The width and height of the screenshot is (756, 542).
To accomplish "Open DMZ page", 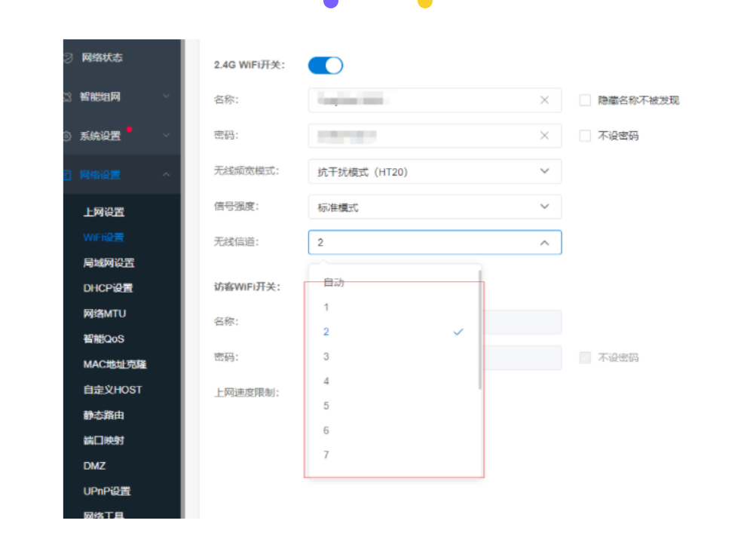I will pyautogui.click(x=94, y=466).
